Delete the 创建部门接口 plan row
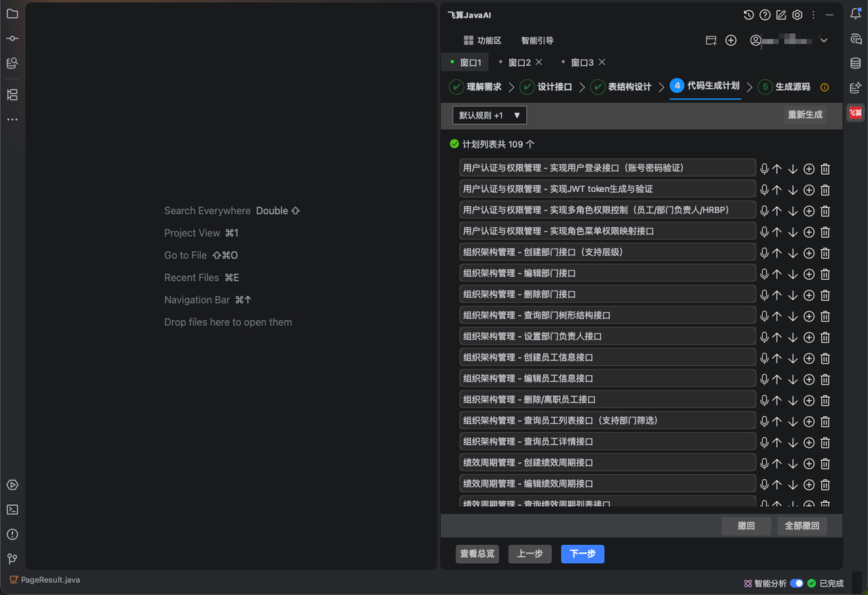The image size is (868, 595). coord(825,253)
